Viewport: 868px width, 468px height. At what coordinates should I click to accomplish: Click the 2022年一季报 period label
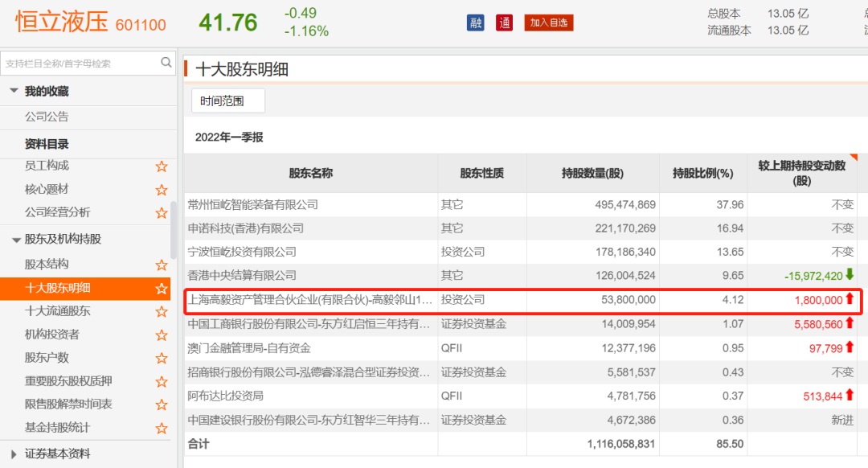coord(229,138)
